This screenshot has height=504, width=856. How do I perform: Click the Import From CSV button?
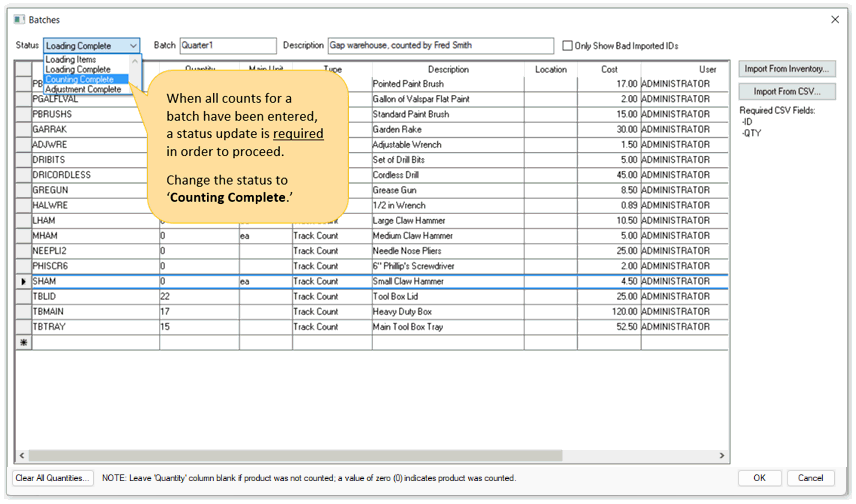787,92
